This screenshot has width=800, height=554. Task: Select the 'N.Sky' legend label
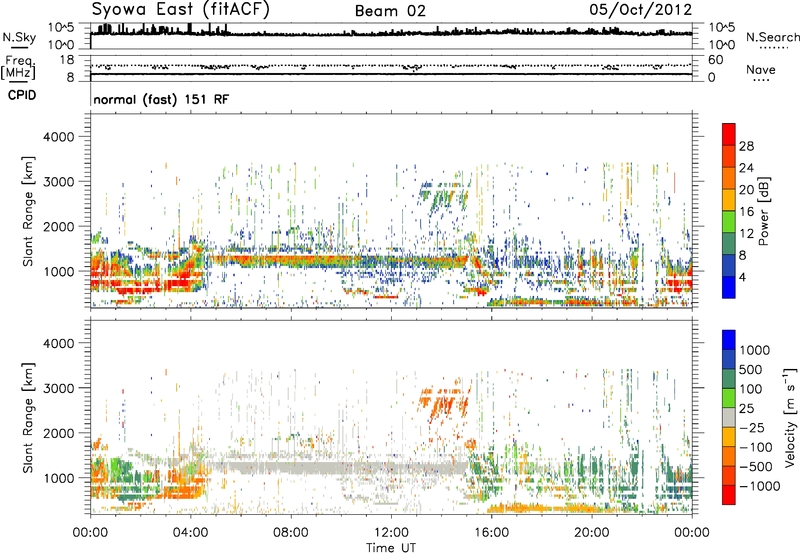19,37
